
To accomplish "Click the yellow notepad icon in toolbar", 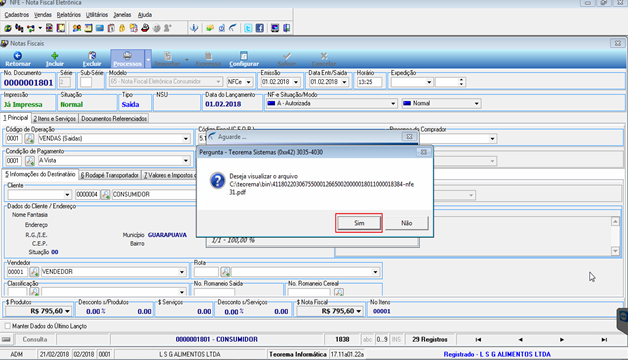I will tap(89, 28).
